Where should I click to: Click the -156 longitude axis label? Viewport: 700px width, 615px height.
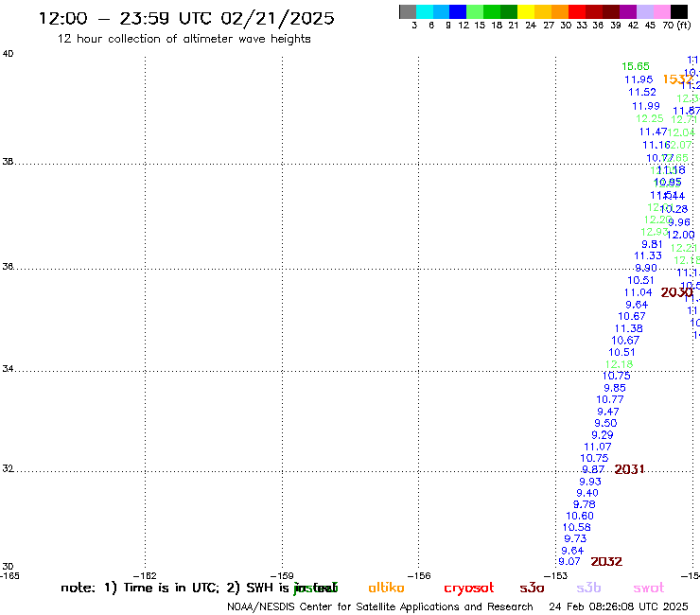(419, 576)
